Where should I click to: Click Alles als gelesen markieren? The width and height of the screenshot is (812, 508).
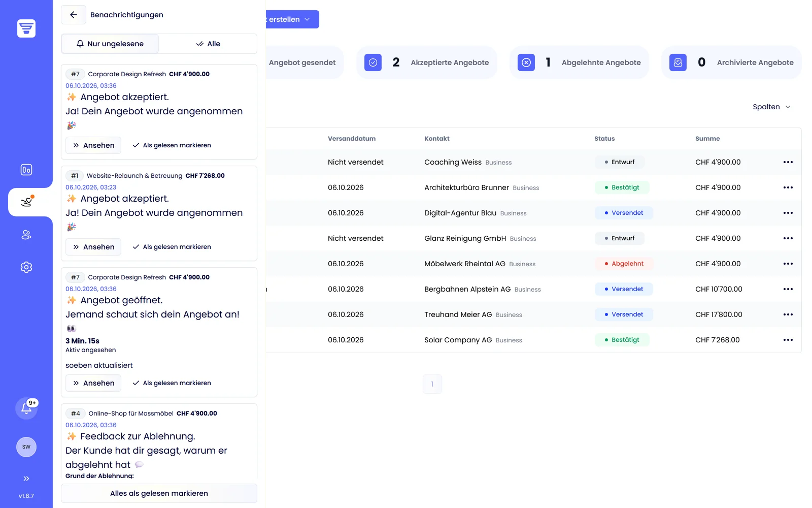[x=159, y=493]
